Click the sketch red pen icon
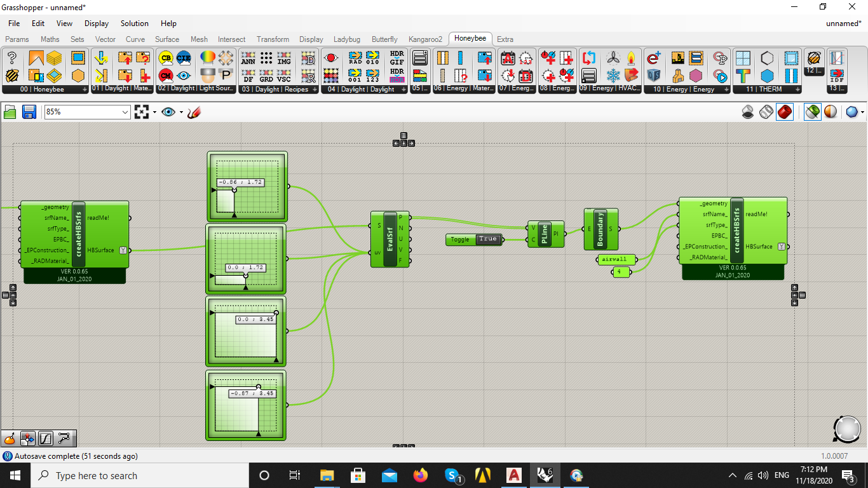 point(194,112)
